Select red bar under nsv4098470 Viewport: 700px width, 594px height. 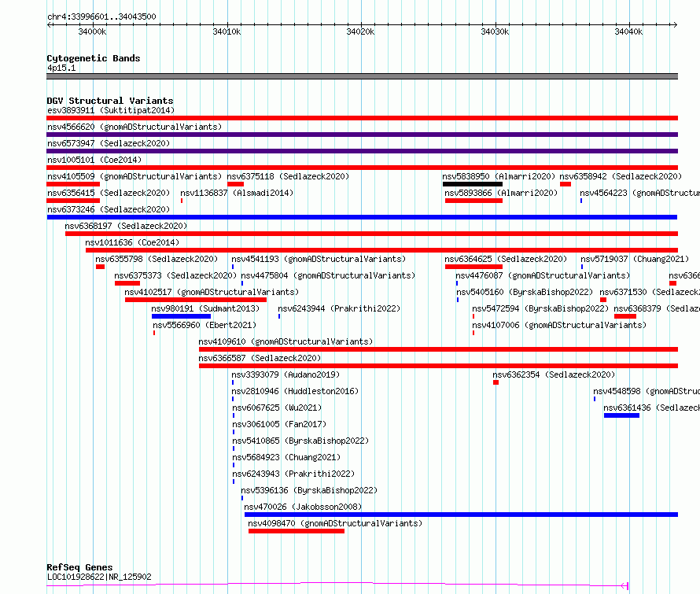pos(297,531)
